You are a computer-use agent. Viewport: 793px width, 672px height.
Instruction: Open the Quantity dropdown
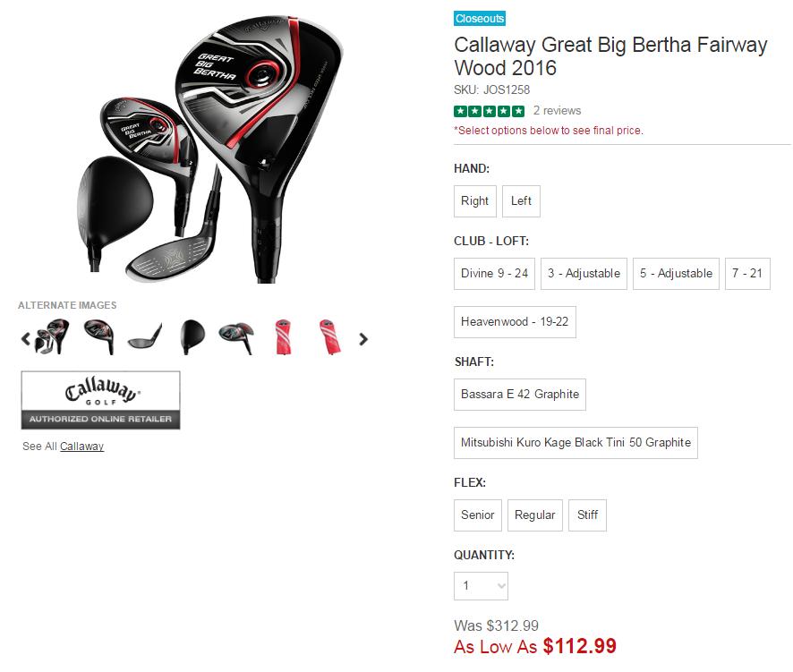coord(482,586)
